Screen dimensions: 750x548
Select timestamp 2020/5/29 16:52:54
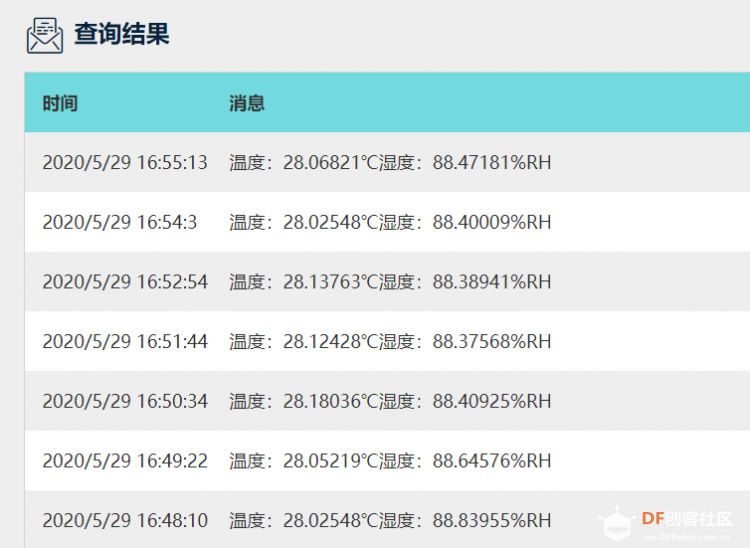pyautogui.click(x=125, y=282)
